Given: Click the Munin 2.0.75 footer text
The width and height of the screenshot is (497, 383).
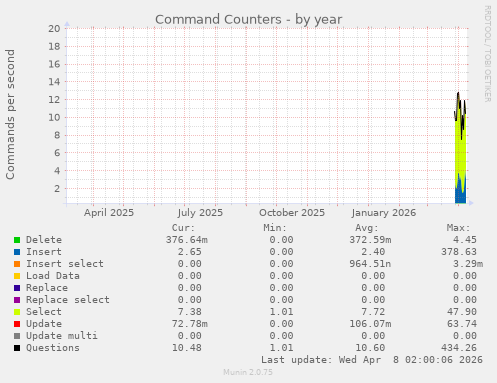Looking at the screenshot, I should point(248,372).
